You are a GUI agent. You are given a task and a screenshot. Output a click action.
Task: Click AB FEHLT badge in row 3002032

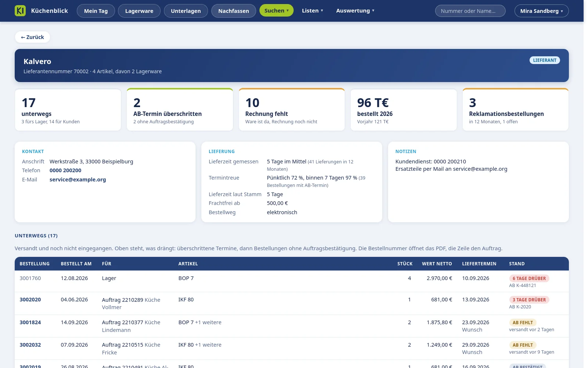pos(523,345)
